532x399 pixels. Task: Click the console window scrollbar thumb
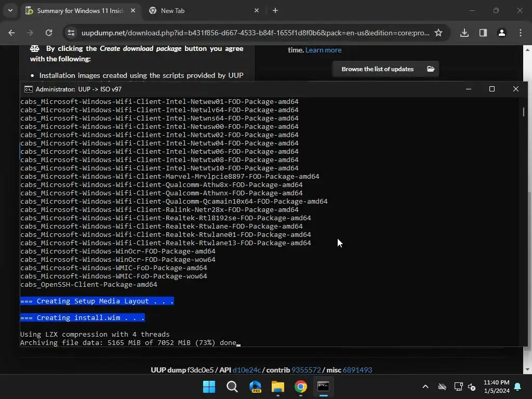[x=524, y=112]
